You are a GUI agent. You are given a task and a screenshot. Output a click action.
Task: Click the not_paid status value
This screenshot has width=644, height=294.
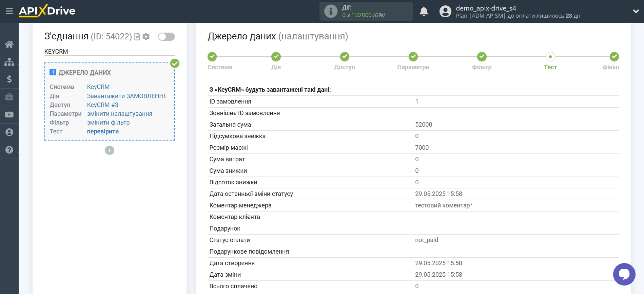(427, 240)
